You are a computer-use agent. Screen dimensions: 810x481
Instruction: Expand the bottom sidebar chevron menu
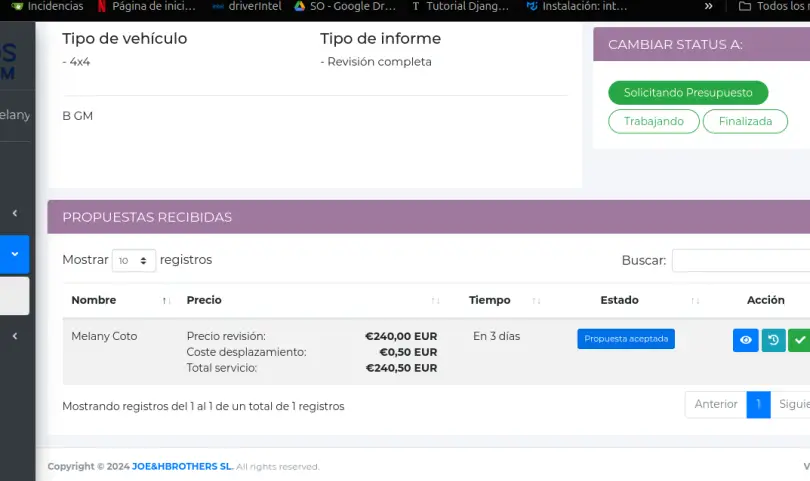[14, 336]
